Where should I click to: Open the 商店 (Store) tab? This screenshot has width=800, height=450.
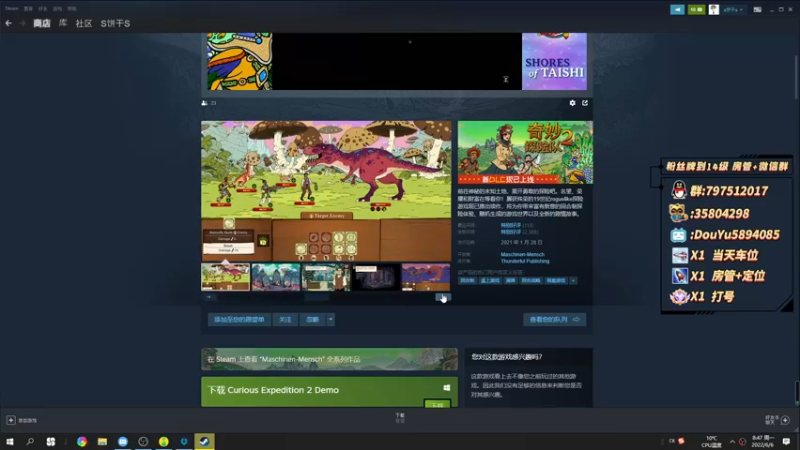(x=42, y=23)
